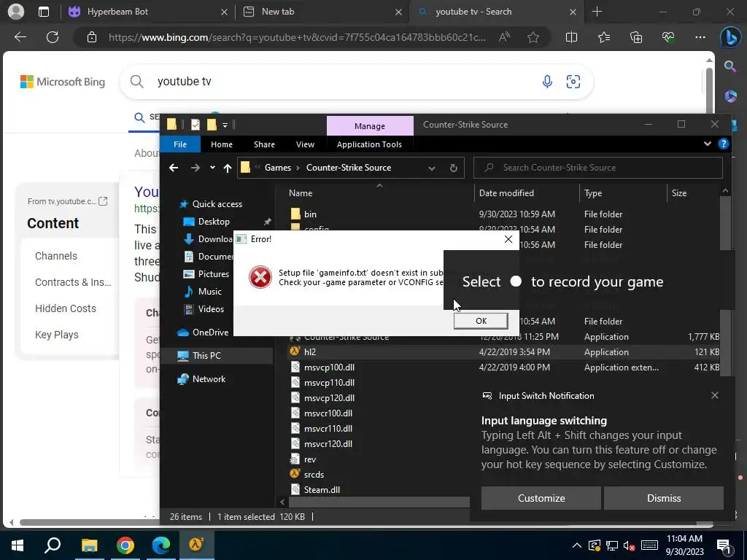This screenshot has width=747, height=560.
Task: Open Edge Favorites list icon
Action: [603, 37]
